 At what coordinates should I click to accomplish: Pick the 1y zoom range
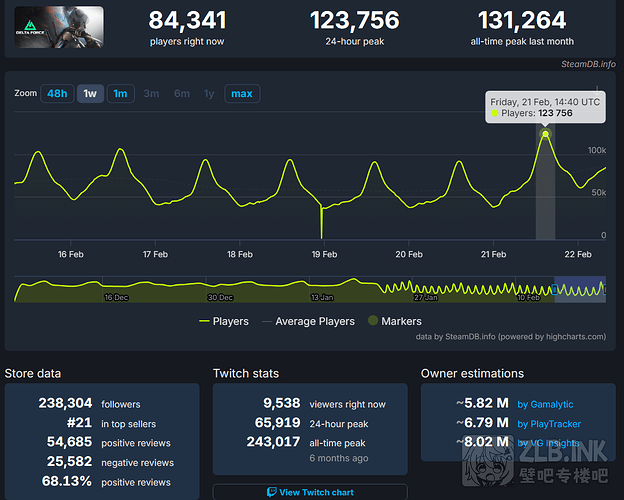coord(209,94)
